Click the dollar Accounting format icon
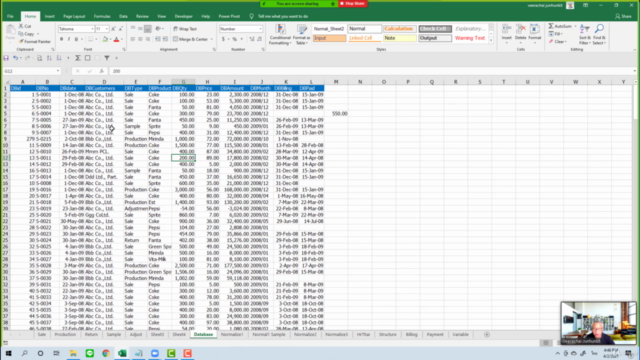This screenshot has height=360, width=640. pyautogui.click(x=223, y=39)
